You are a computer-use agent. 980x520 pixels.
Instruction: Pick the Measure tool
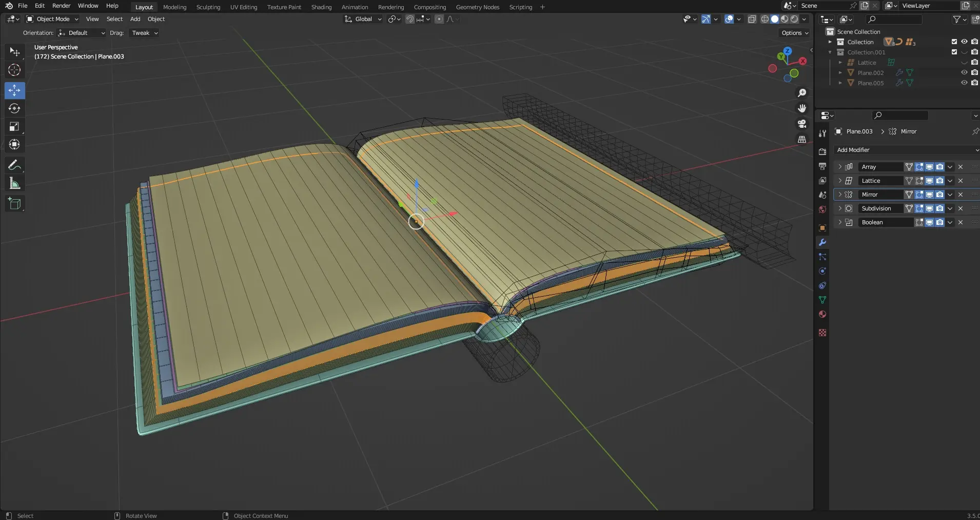click(x=14, y=183)
